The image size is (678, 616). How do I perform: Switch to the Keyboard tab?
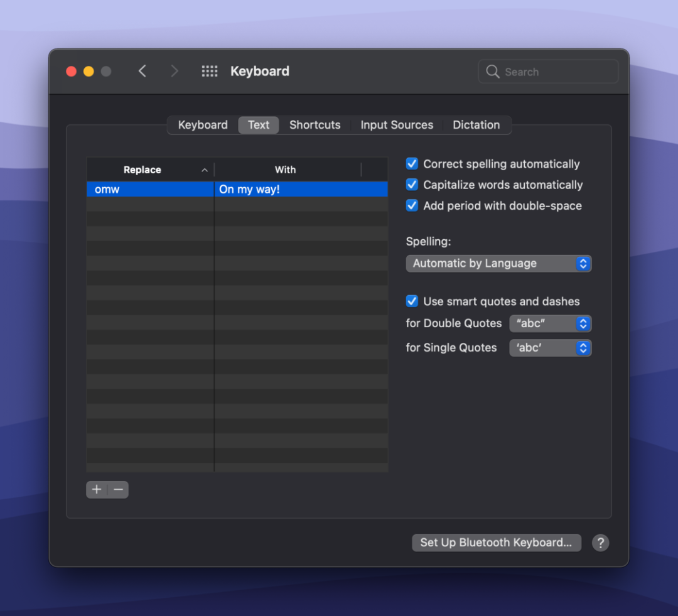(203, 125)
